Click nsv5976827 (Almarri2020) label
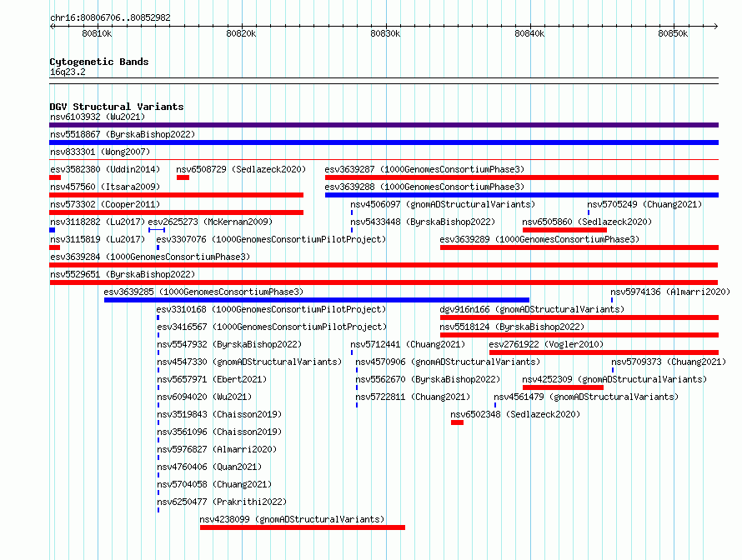 [x=217, y=449]
